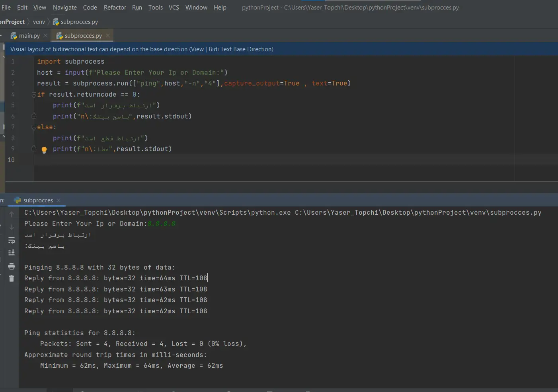The image size is (558, 392).
Task: Click the Python file icon in breadcrumb
Action: tap(56, 22)
